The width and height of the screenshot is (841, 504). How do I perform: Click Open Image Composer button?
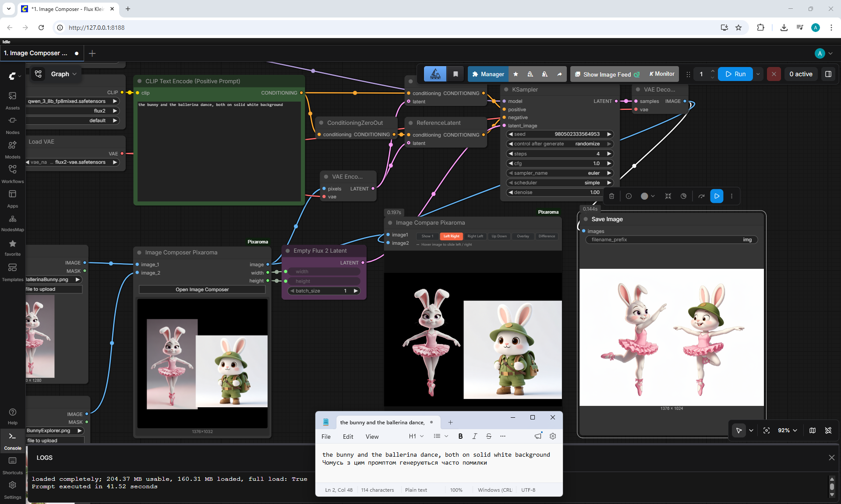202,289
